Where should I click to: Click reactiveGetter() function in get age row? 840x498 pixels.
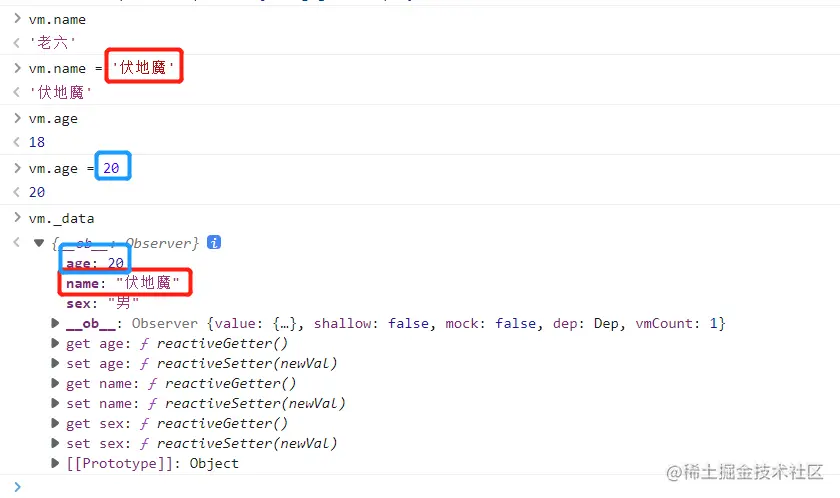(222, 343)
